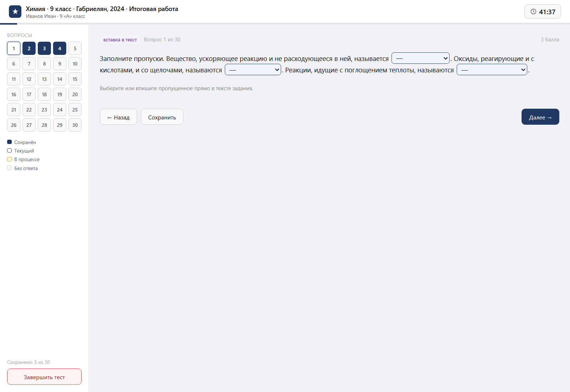
Task: Open the oxides dropdown after «называются» on line two
Action: [253, 69]
